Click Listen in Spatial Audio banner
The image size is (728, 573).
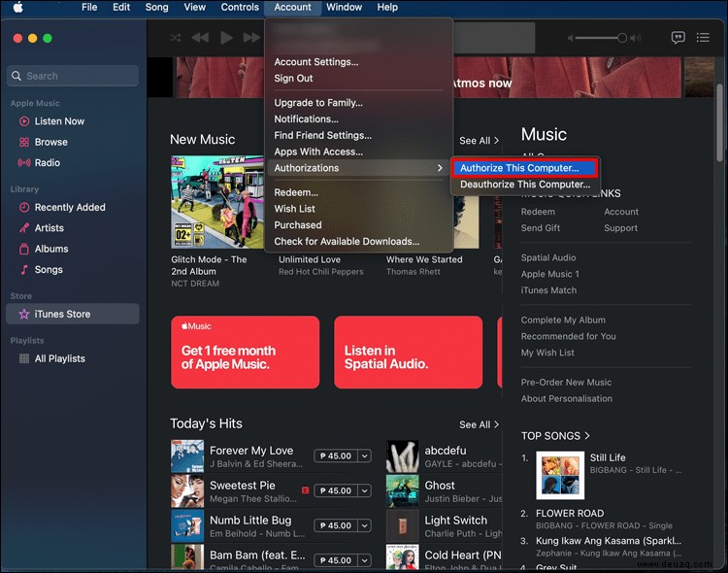(408, 353)
